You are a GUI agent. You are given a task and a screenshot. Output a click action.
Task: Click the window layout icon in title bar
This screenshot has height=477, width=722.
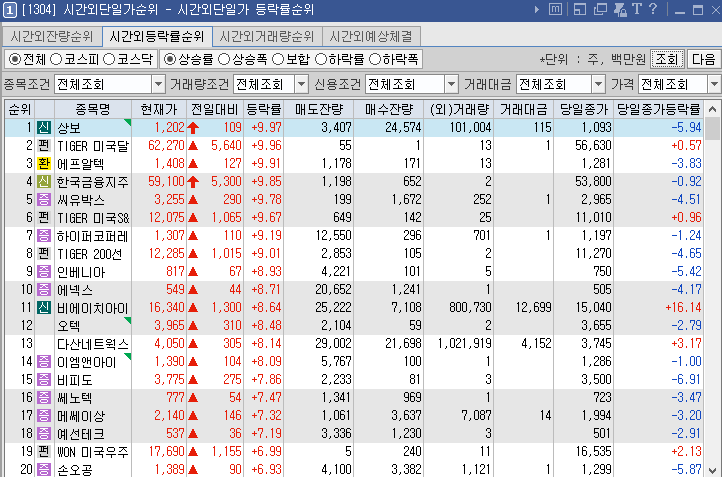(x=580, y=9)
